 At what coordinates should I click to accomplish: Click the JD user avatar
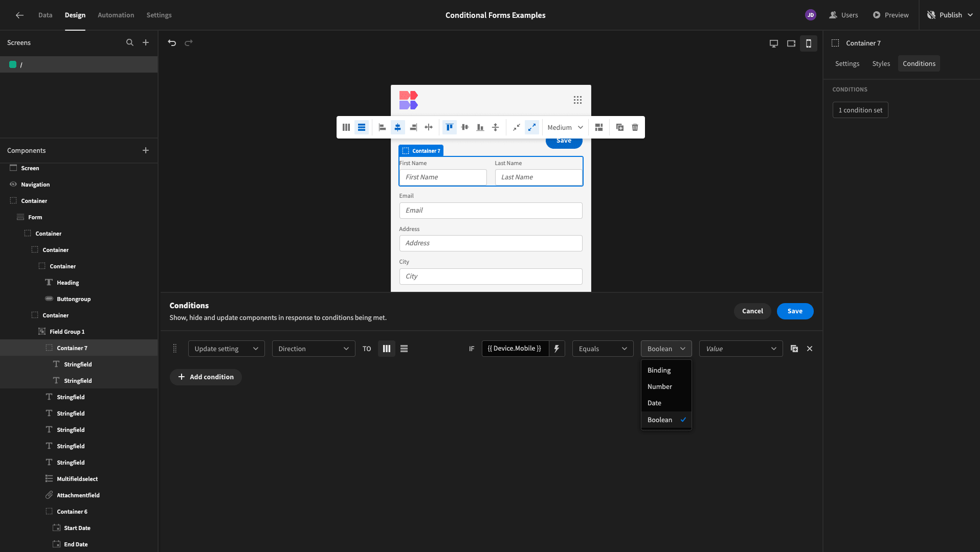point(810,15)
